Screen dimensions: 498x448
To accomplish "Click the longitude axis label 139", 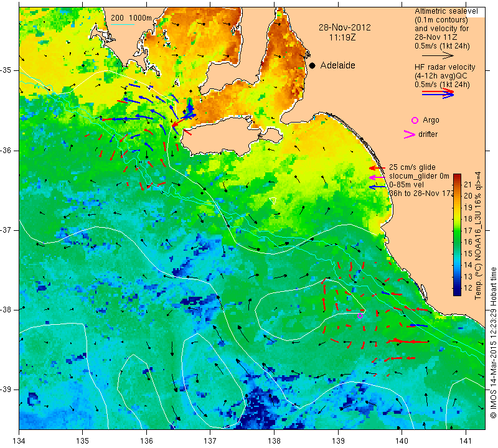I will click(338, 441).
